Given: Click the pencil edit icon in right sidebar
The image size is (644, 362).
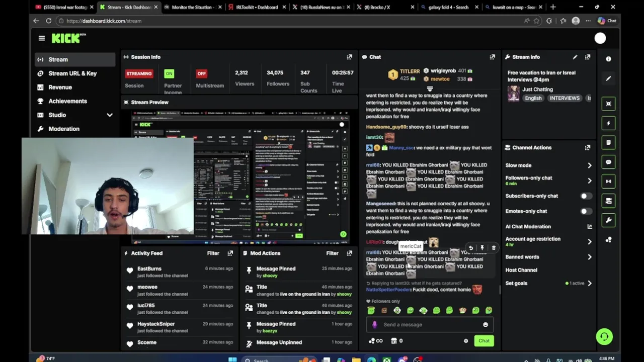Looking at the screenshot, I should [x=608, y=78].
